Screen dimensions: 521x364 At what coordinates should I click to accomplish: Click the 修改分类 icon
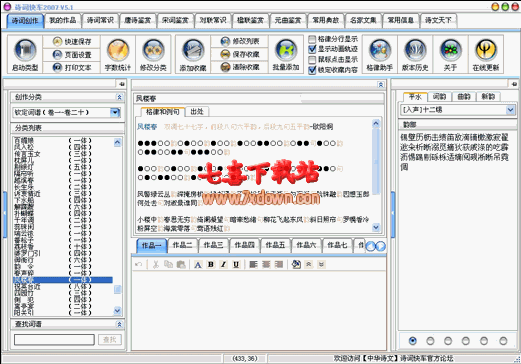(x=153, y=54)
